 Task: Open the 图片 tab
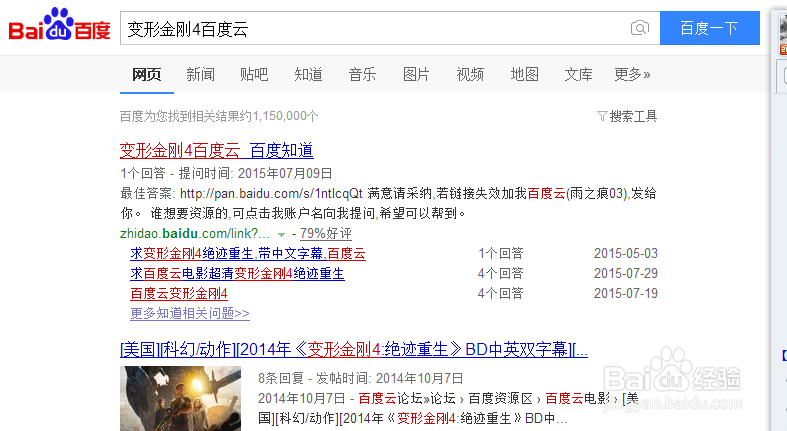tap(416, 74)
